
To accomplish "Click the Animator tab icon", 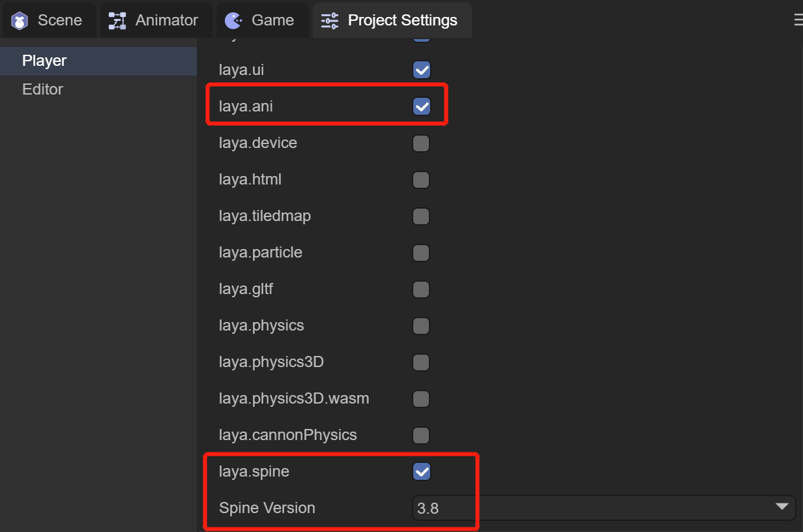I will click(117, 21).
